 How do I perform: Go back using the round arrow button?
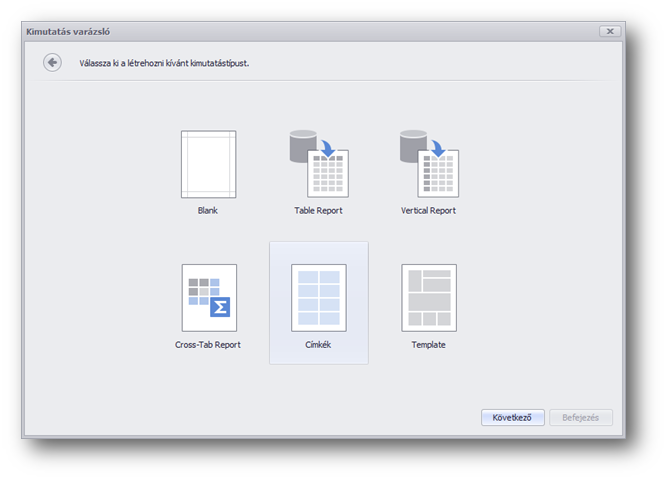[52, 62]
